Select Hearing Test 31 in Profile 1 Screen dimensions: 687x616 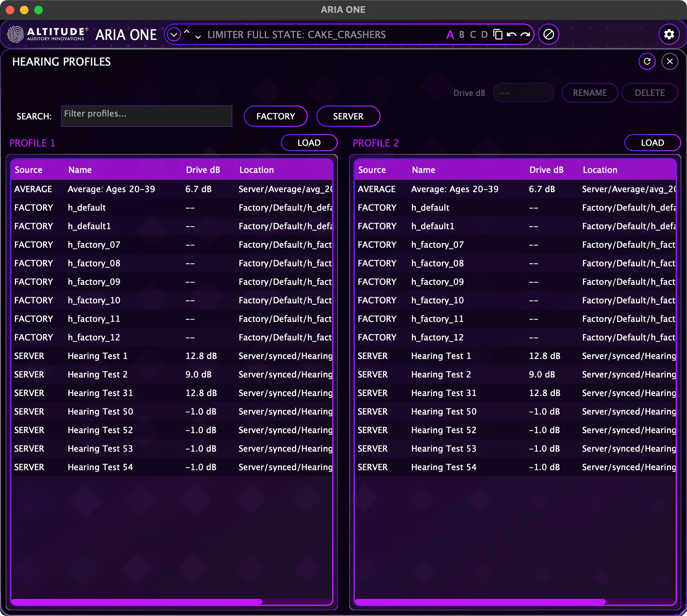pyautogui.click(x=172, y=393)
